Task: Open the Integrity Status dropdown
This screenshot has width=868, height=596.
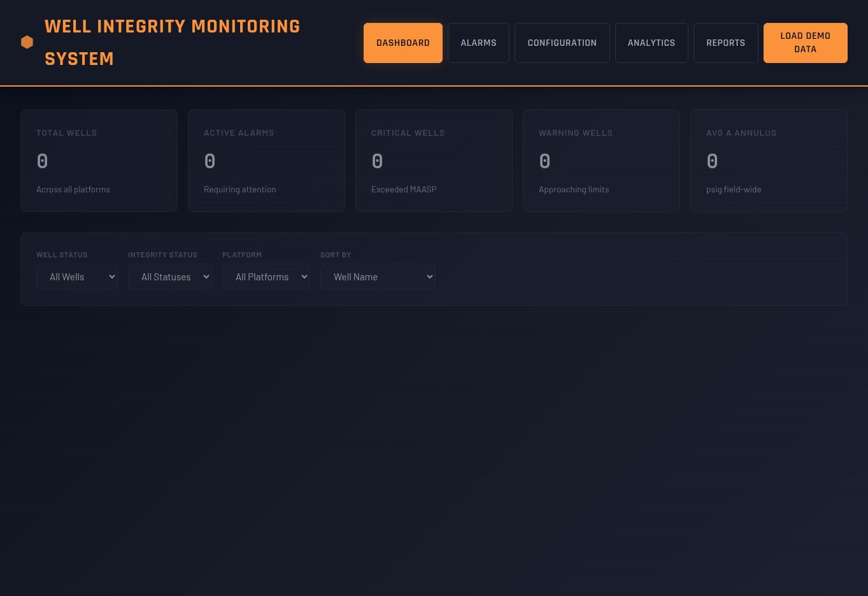Action: point(170,277)
